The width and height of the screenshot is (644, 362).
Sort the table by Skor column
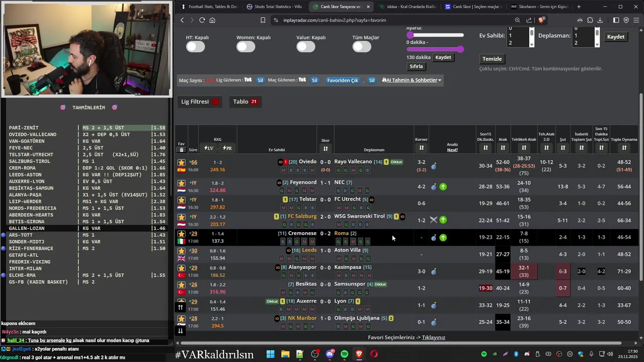point(326,148)
